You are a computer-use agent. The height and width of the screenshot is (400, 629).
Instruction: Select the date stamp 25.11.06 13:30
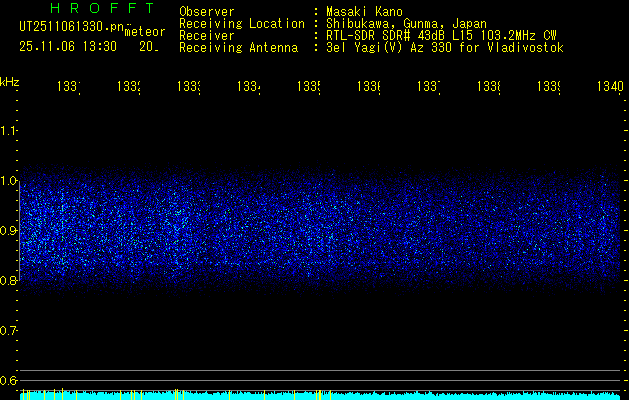point(68,47)
